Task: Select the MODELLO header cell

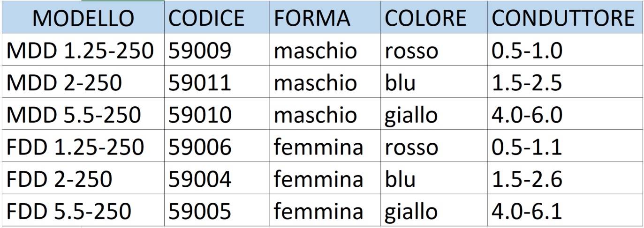Action: (x=83, y=17)
